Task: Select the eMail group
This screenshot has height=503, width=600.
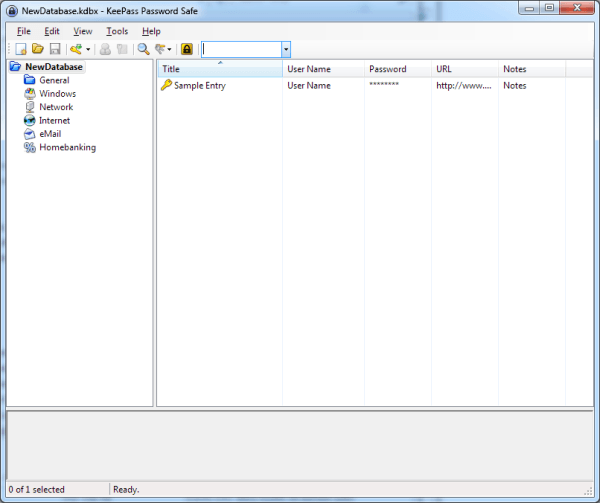Action: tap(50, 134)
